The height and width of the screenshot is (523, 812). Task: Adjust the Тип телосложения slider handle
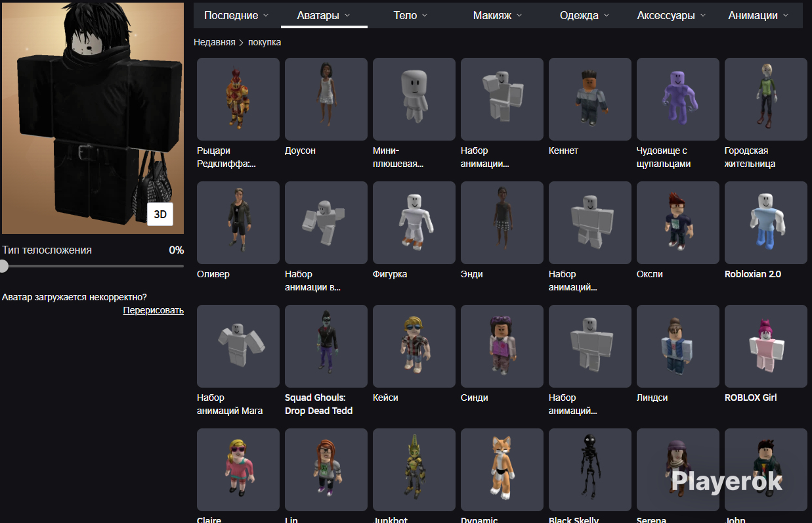tap(4, 266)
